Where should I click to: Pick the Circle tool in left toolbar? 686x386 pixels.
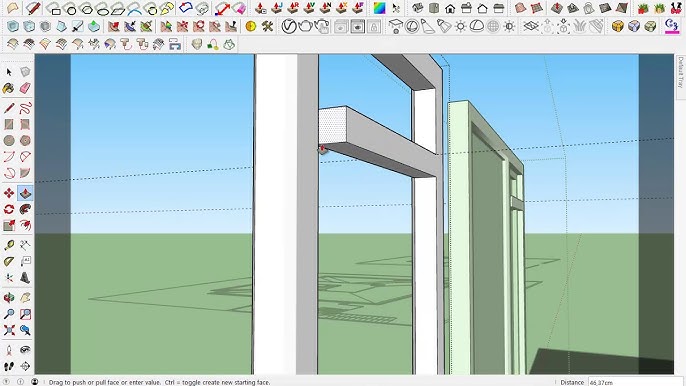coord(9,140)
